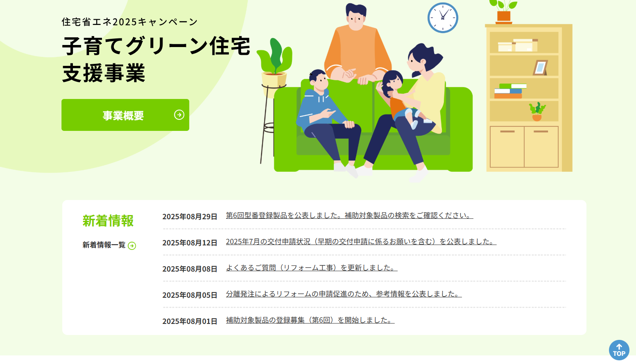Viewport: 636px width, 364px height.
Task: Click the 新着情報 green heading
Action: pos(108,221)
